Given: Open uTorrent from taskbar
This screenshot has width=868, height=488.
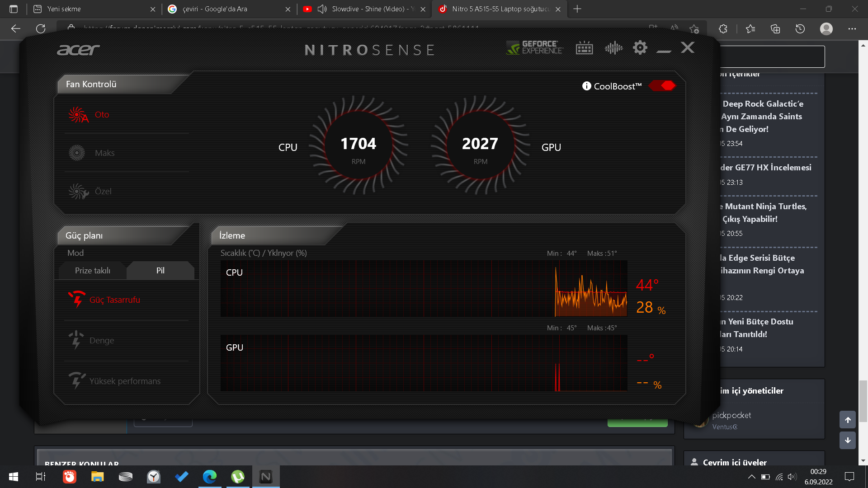Looking at the screenshot, I should [x=238, y=477].
